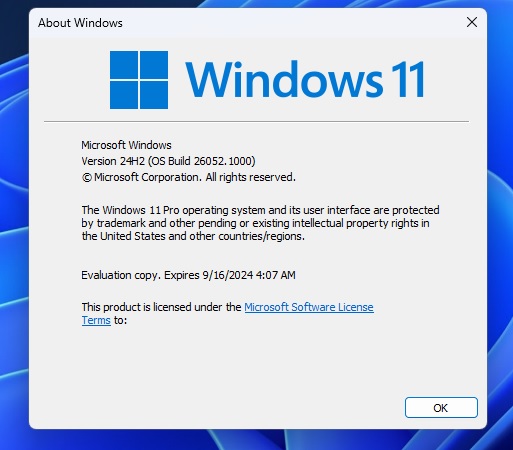
Task: Click the OK button
Action: click(x=441, y=407)
